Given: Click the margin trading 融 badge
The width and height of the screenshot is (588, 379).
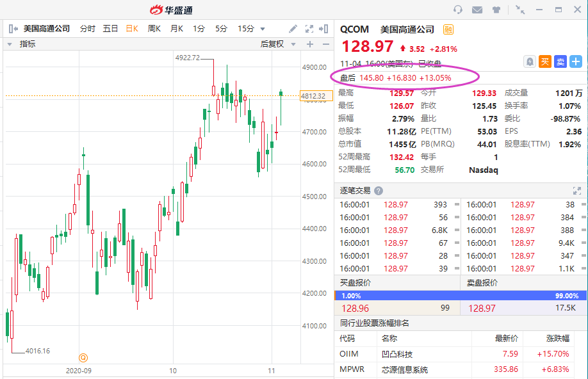Looking at the screenshot, I should point(448,29).
